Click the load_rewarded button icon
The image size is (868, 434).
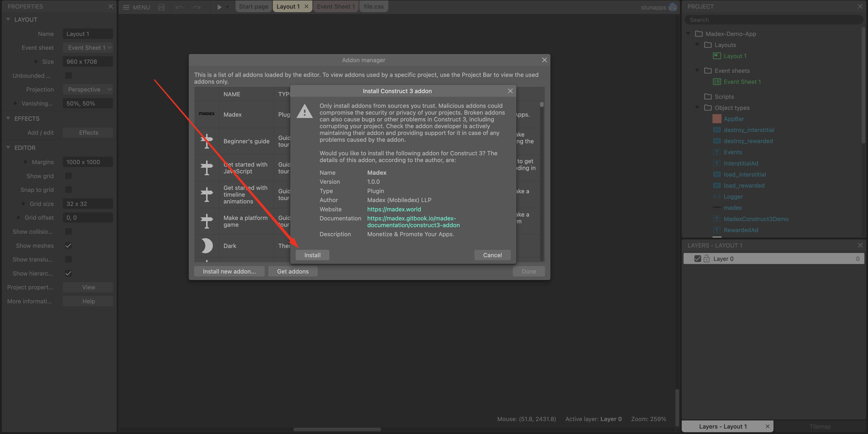tap(717, 185)
